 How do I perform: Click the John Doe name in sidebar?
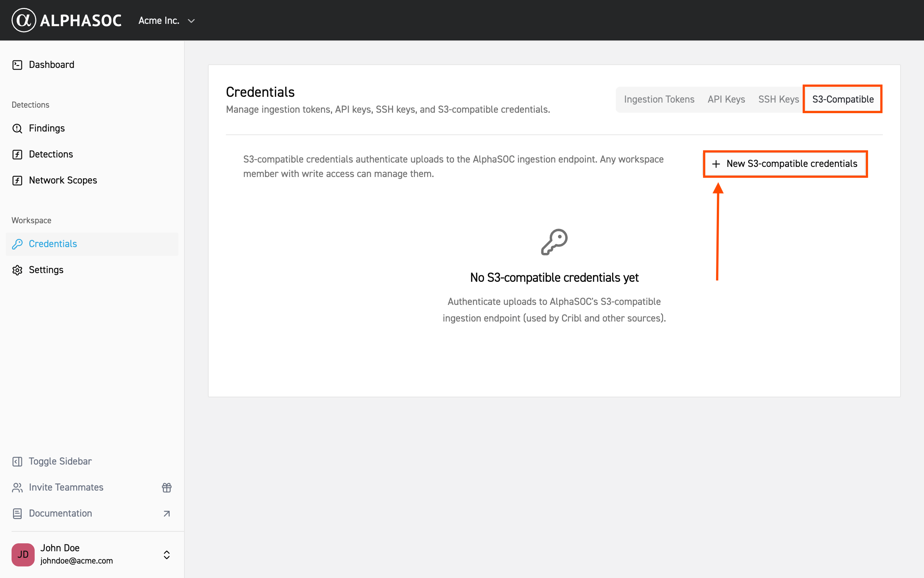(60, 548)
